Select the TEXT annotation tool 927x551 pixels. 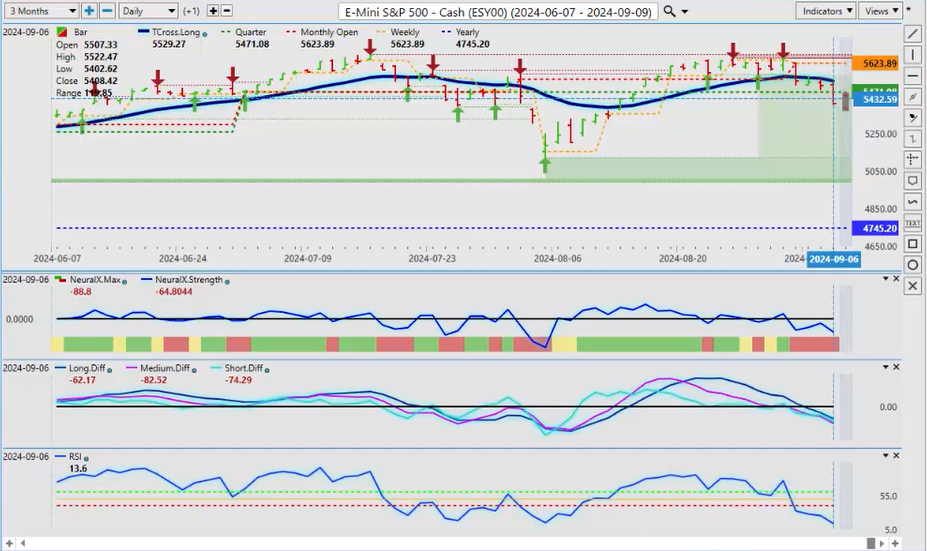tap(913, 223)
